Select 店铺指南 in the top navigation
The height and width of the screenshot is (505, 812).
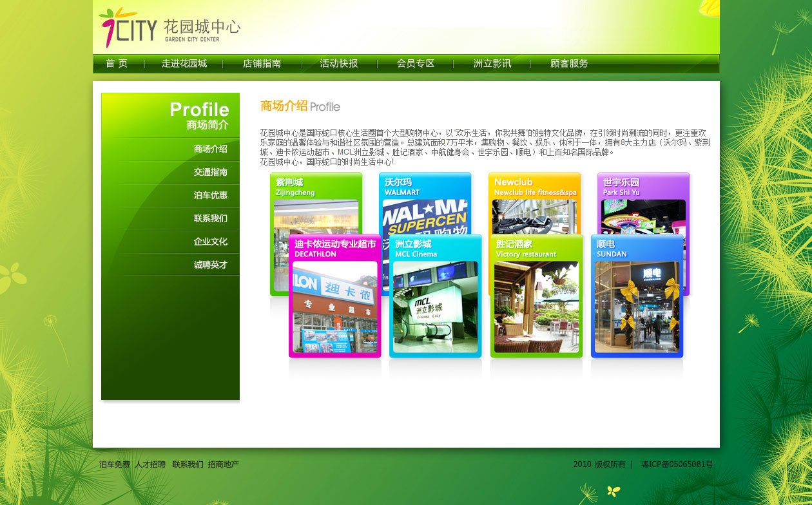[262, 63]
